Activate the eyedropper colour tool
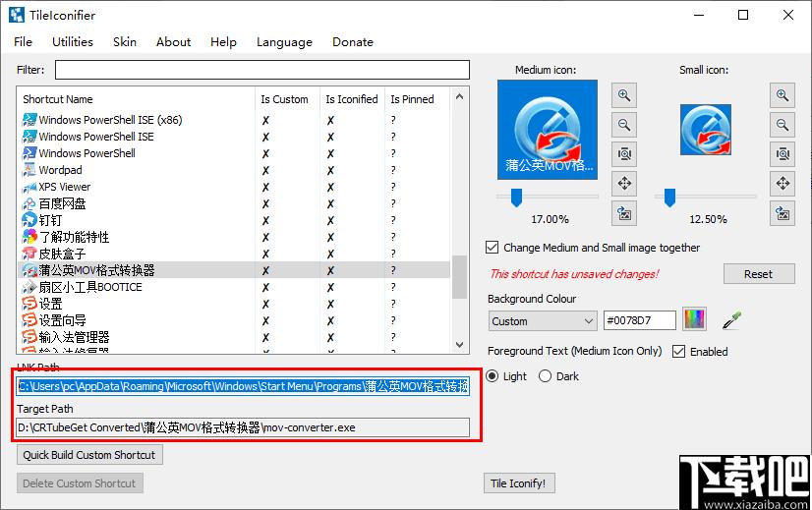The height and width of the screenshot is (510, 812). click(x=731, y=320)
